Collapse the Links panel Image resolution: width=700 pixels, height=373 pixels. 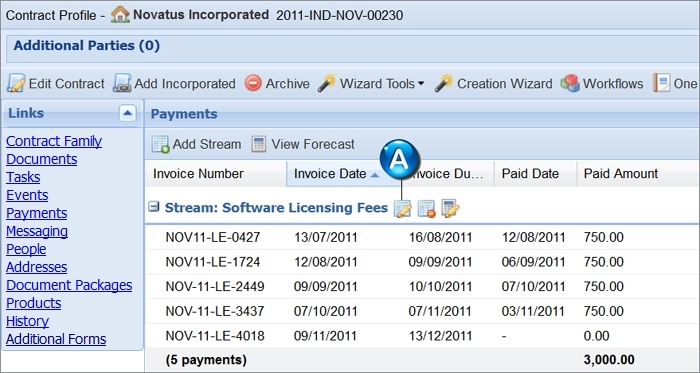click(128, 113)
